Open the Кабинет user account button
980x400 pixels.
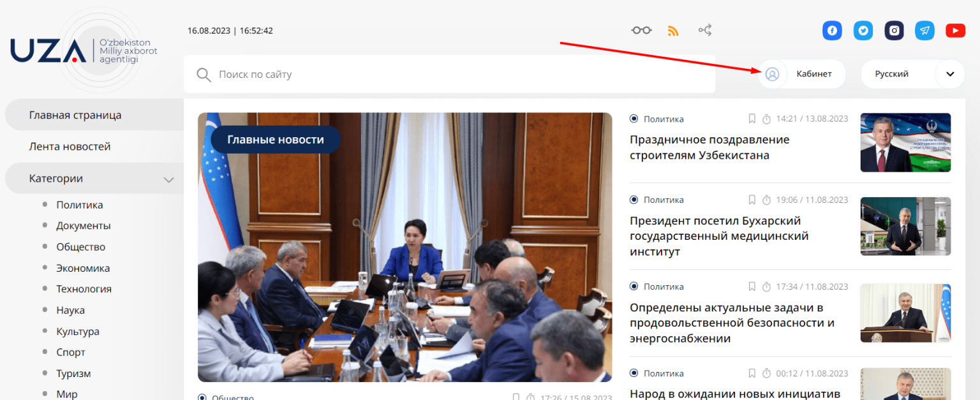coord(802,74)
